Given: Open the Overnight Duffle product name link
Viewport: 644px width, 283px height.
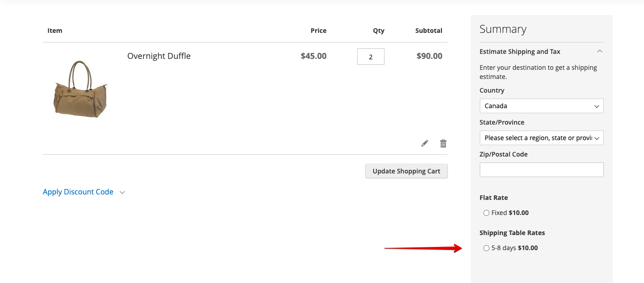Looking at the screenshot, I should (x=159, y=56).
